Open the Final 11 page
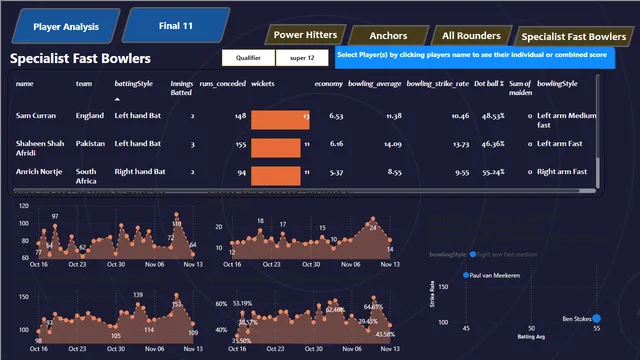Image resolution: width=640 pixels, height=360 pixels. 176,26
